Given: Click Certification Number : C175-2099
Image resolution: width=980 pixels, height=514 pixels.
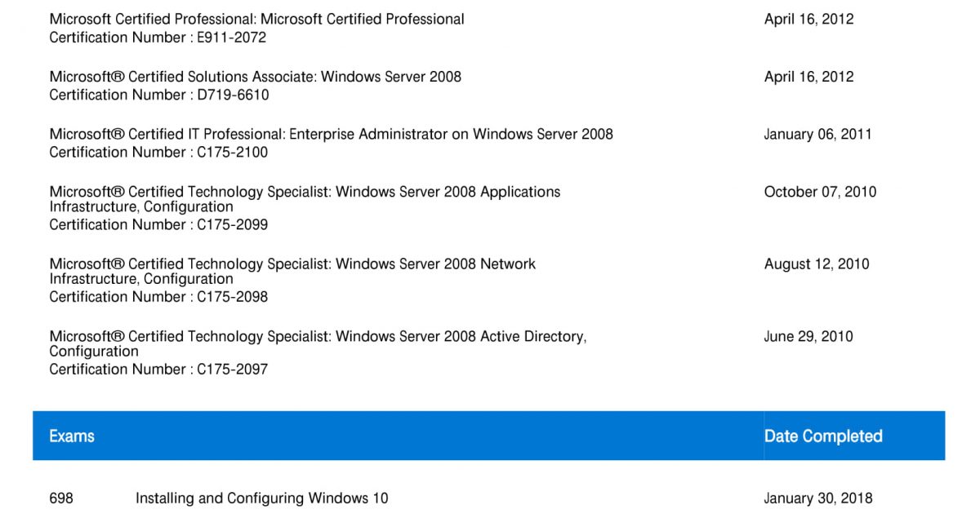Looking at the screenshot, I should click(158, 224).
